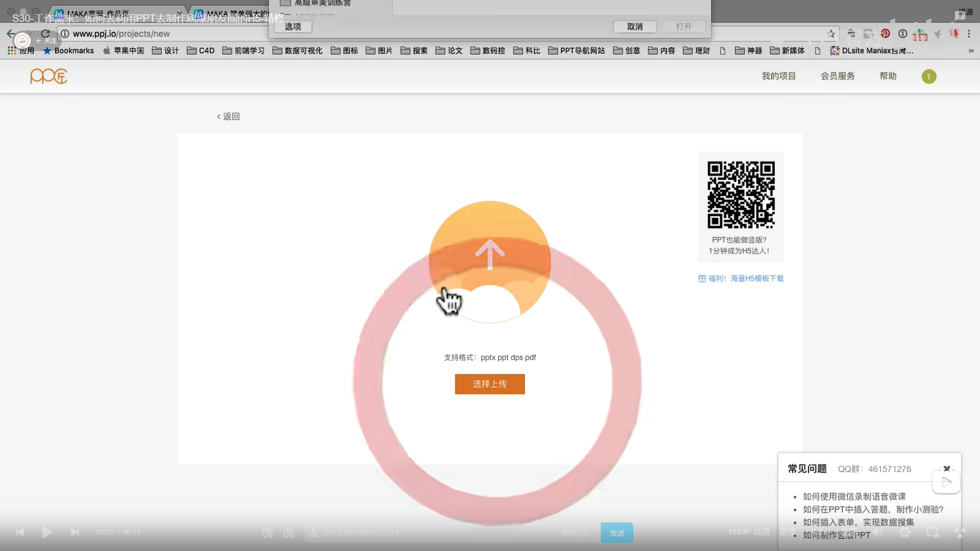Go back using the 返回 link
This screenshot has height=551, width=980.
pos(228,116)
